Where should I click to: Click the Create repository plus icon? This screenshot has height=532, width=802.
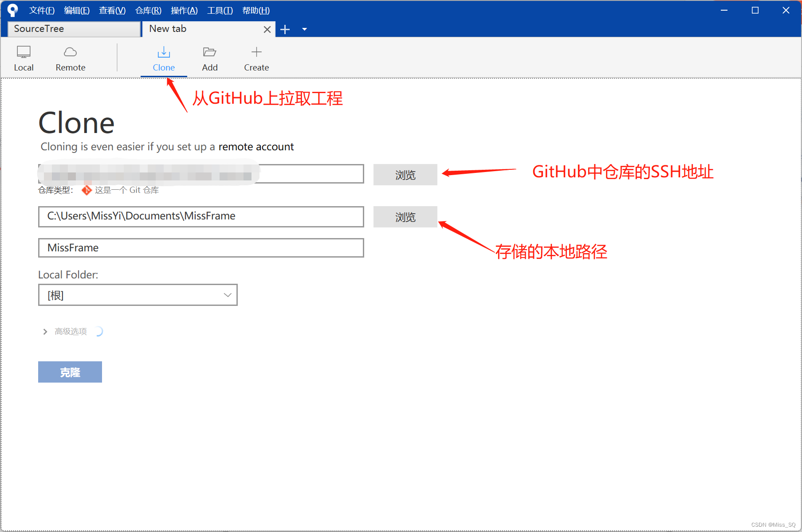coord(256,58)
